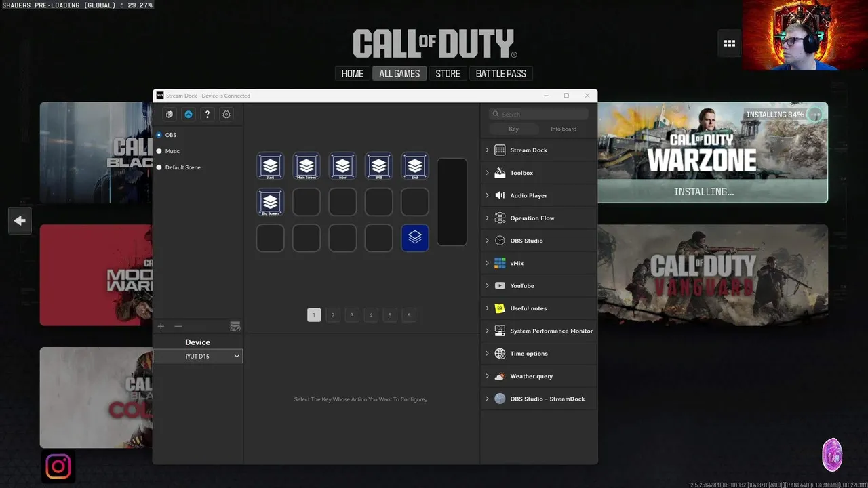The image size is (868, 488).
Task: Click the white back arrow button
Action: (20, 220)
